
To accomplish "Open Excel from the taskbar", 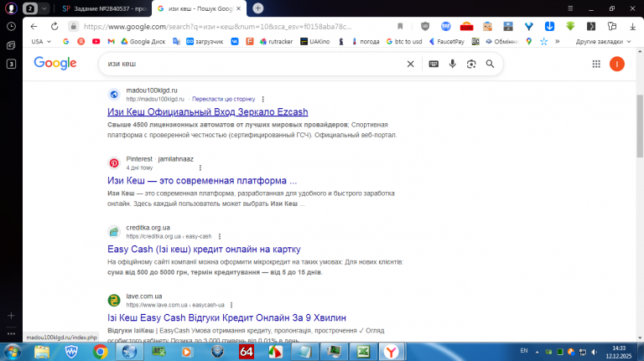I will pyautogui.click(x=363, y=352).
